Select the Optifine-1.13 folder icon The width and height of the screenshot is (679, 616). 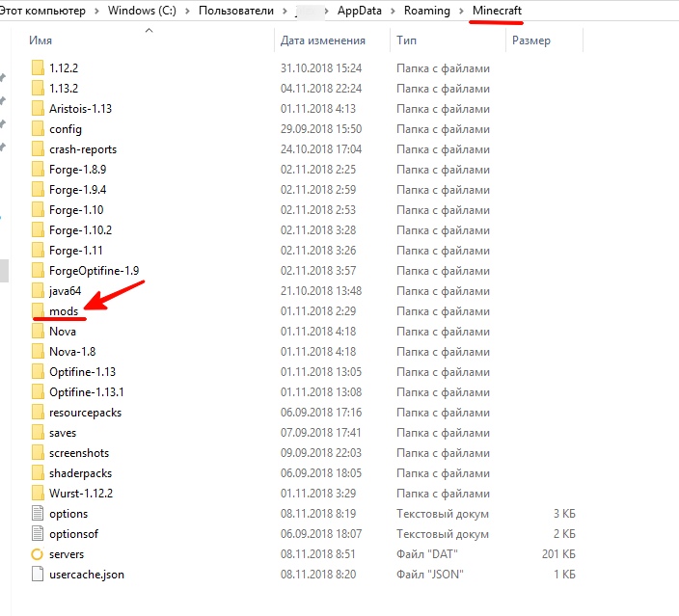click(38, 372)
